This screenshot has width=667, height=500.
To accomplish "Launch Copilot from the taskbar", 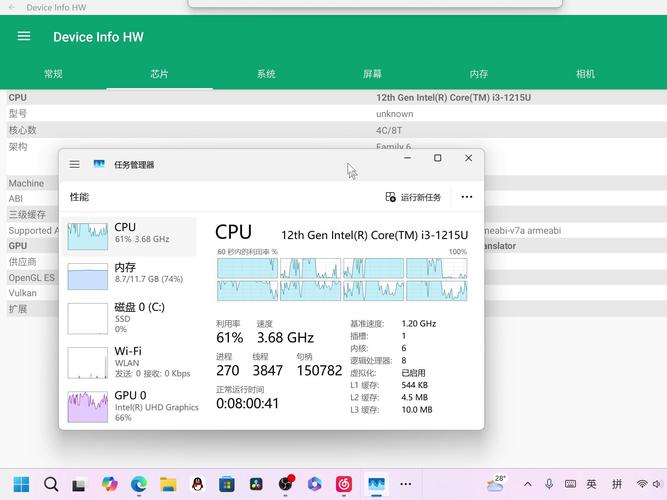I will pos(109,484).
